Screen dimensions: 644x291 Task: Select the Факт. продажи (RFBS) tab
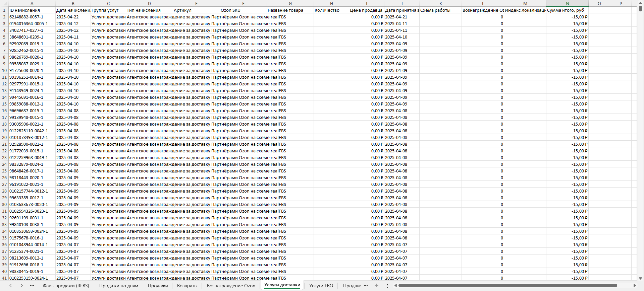point(66,286)
